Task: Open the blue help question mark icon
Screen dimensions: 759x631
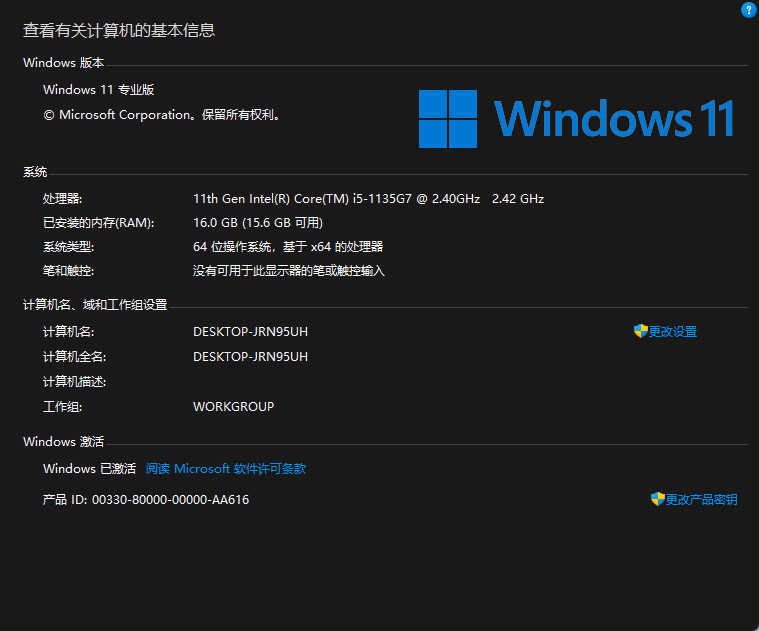Action: click(x=748, y=10)
